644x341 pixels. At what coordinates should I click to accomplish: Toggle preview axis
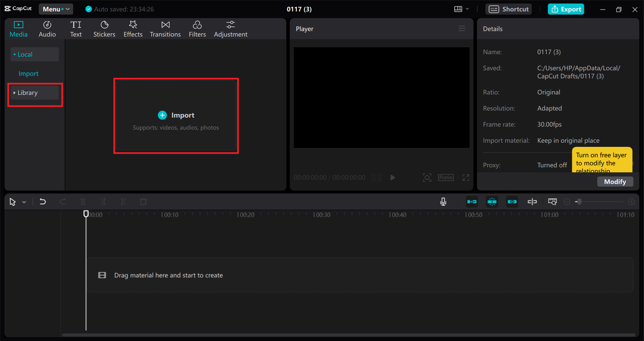click(x=532, y=202)
